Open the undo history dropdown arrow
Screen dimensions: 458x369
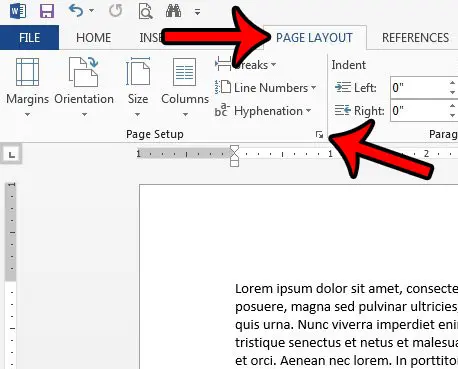(x=91, y=11)
